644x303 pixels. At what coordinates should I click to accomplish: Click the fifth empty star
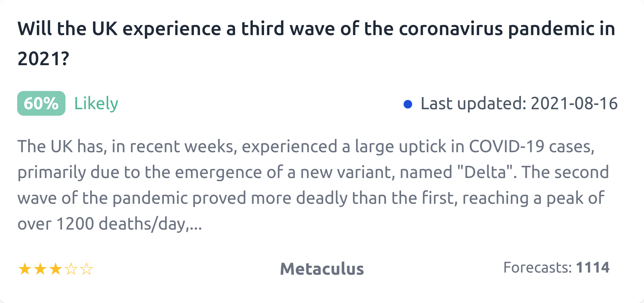(87, 269)
